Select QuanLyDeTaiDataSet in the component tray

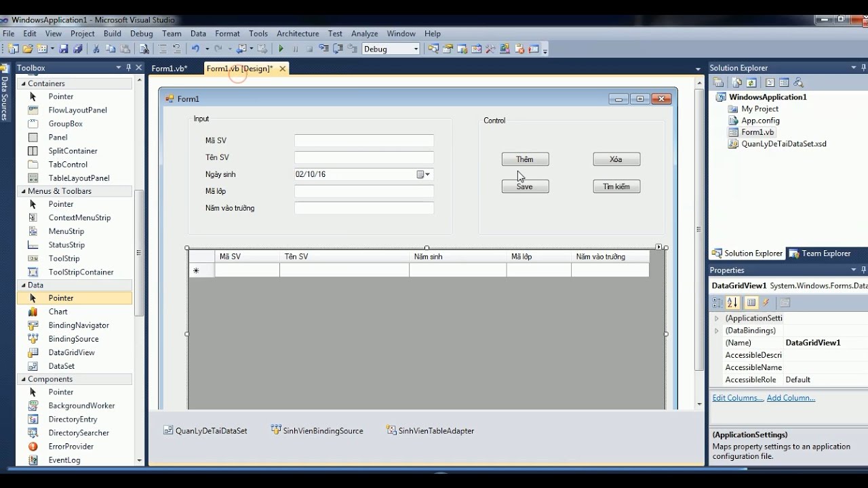coord(205,430)
